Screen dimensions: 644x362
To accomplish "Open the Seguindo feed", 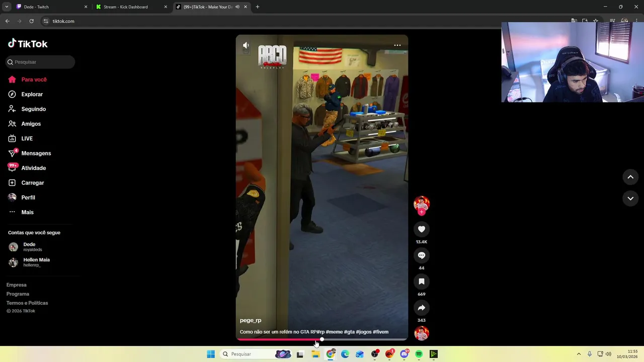I will [27, 109].
